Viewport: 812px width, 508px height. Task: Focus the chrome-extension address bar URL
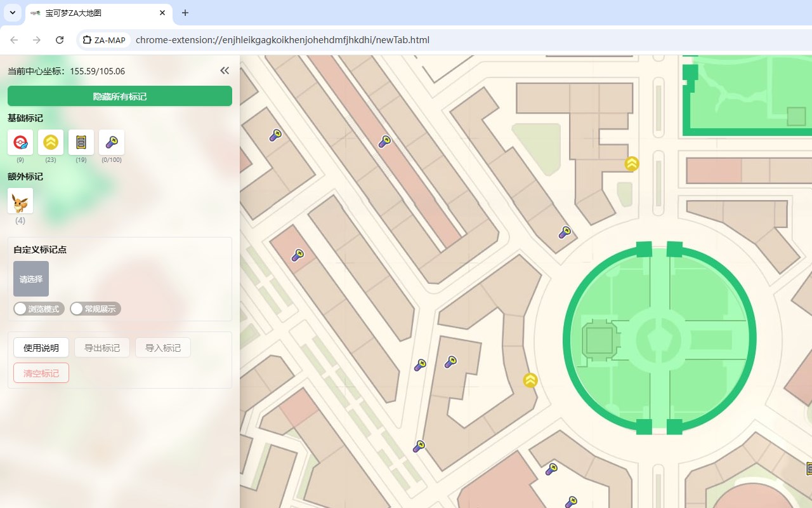tap(282, 40)
